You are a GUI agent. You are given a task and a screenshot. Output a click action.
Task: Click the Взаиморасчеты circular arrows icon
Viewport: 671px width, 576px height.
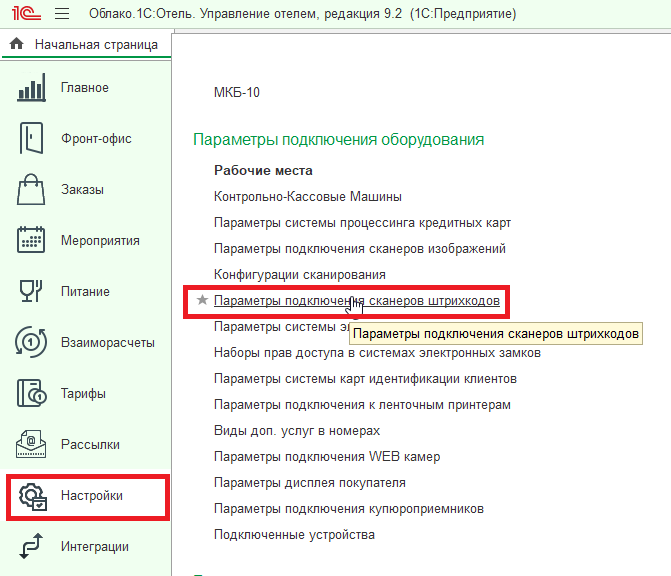(x=31, y=342)
